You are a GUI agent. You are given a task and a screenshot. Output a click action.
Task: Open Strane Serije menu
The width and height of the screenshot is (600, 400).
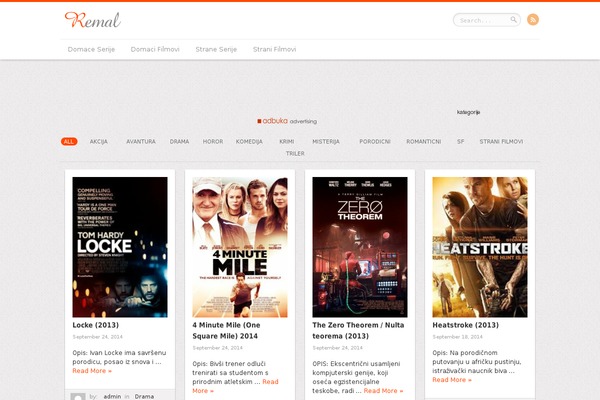[x=216, y=49]
